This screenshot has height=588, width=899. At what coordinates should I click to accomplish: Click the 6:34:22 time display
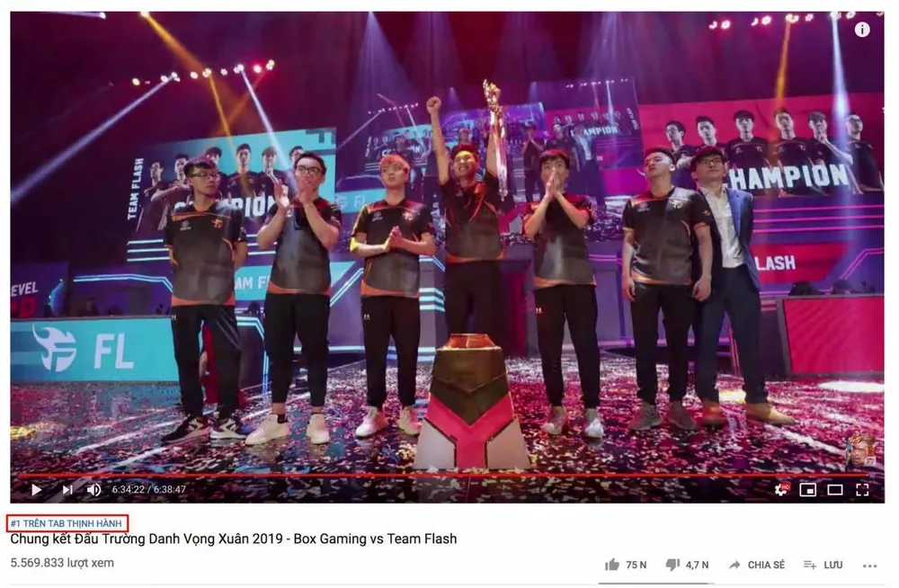coord(129,489)
